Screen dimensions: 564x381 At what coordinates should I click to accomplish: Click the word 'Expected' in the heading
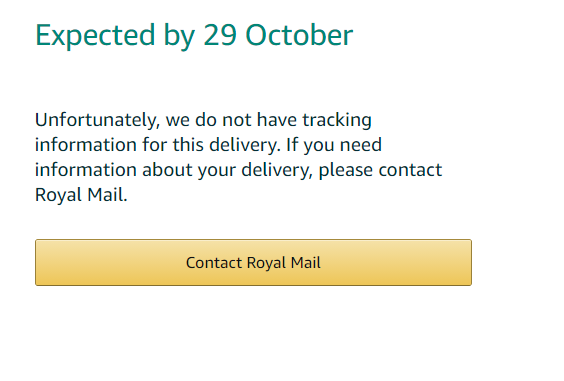coord(95,36)
